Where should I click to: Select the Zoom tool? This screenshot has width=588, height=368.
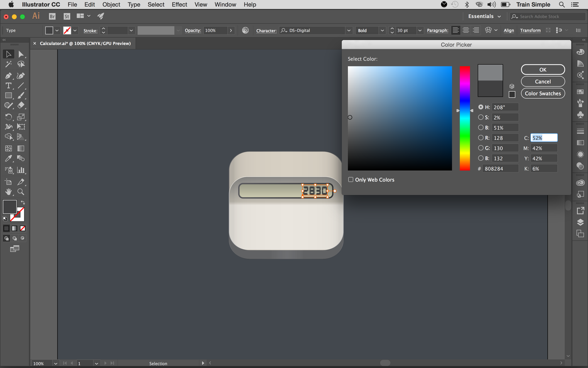(21, 192)
